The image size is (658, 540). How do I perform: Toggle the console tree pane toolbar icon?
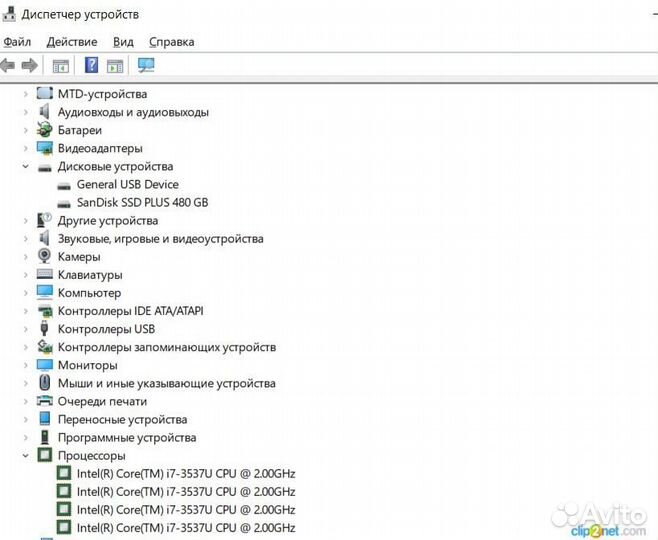tap(60, 66)
